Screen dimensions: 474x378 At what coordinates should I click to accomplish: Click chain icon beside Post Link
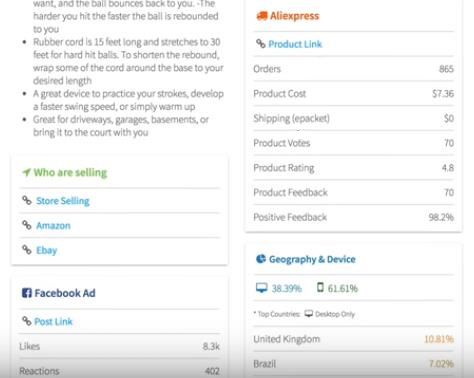coord(27,321)
